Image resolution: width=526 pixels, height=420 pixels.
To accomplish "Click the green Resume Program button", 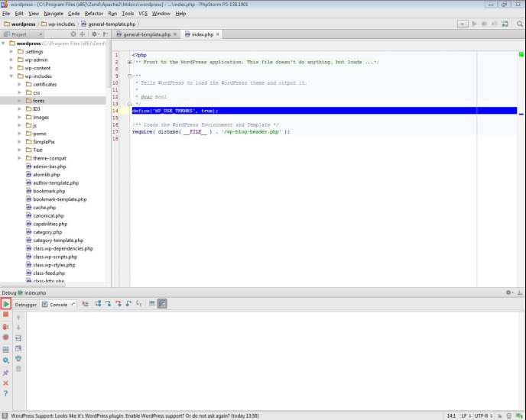I will tap(6, 304).
